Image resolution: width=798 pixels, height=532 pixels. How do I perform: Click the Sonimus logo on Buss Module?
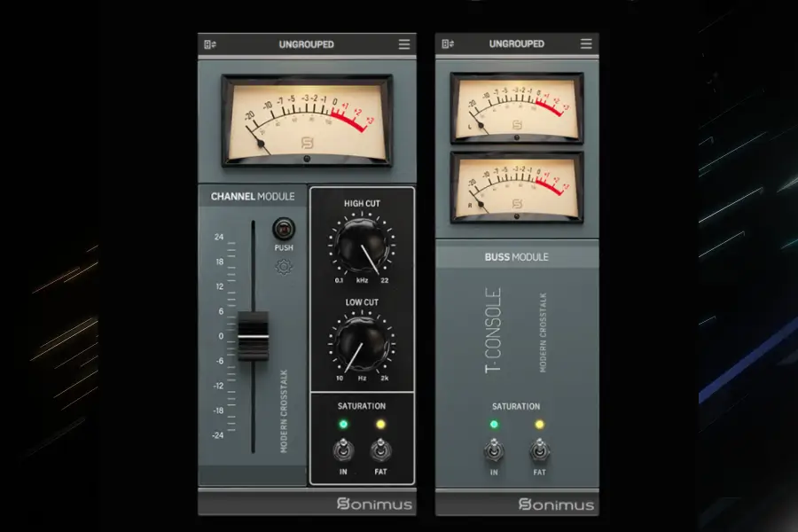(556, 504)
